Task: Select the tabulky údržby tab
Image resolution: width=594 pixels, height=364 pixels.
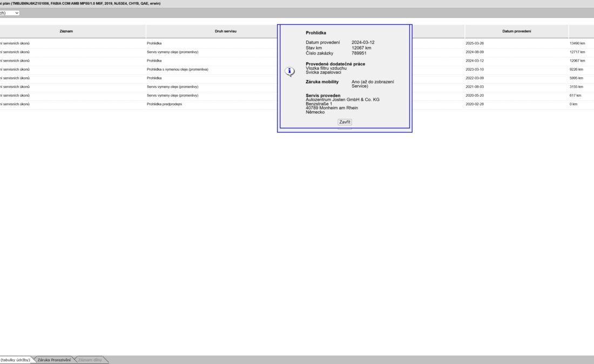Action: (x=15, y=360)
